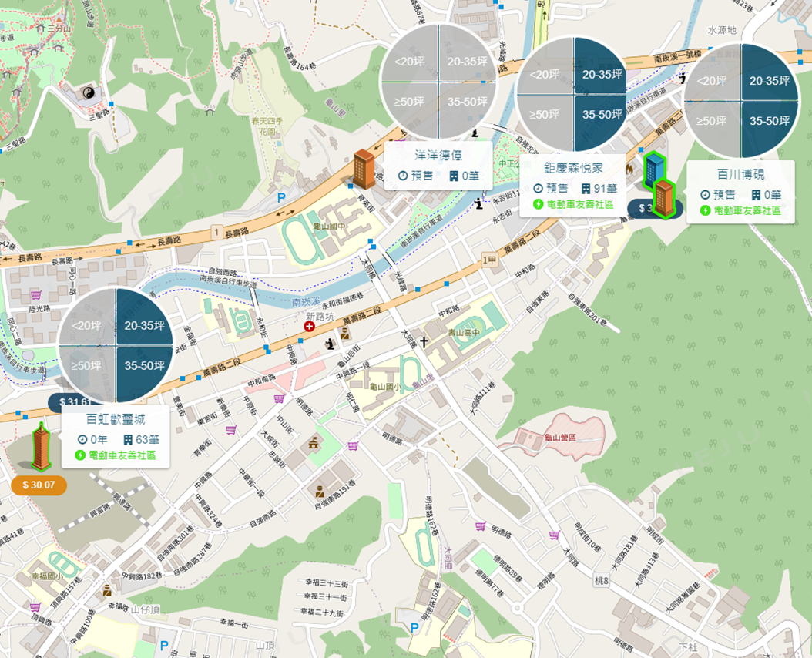Click the $31.61 dark price tag
Screen dimensions: 812x658
tap(75, 402)
